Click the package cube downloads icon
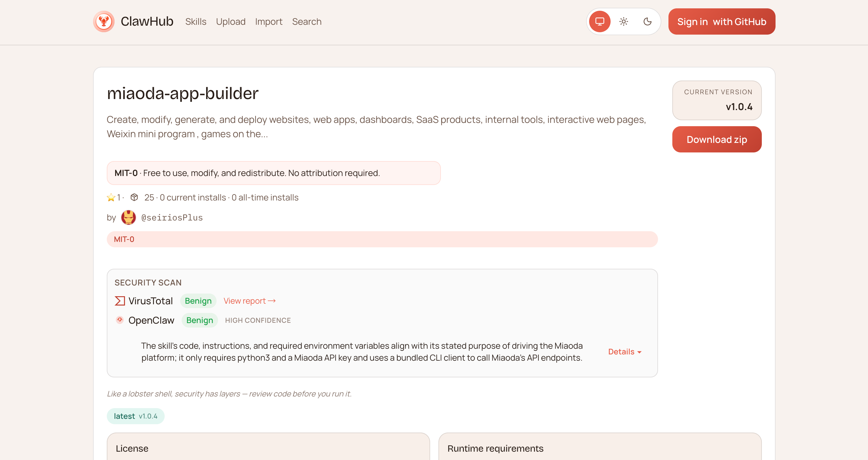Screen dimensions: 868x460 point(134,197)
